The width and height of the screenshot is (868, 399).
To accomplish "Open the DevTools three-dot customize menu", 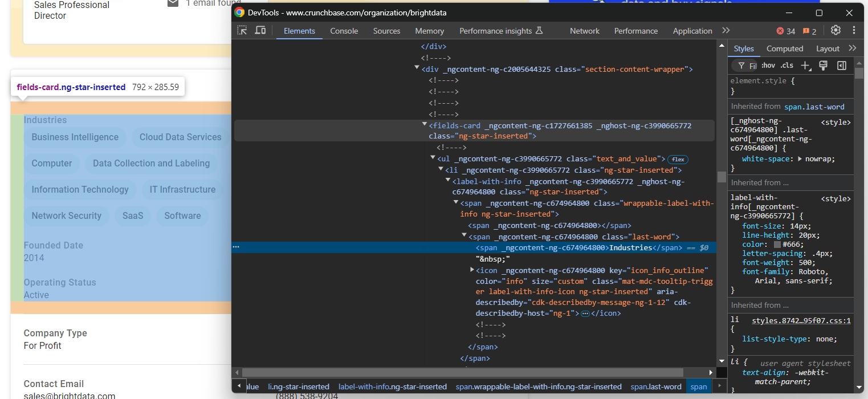I will 854,31.
